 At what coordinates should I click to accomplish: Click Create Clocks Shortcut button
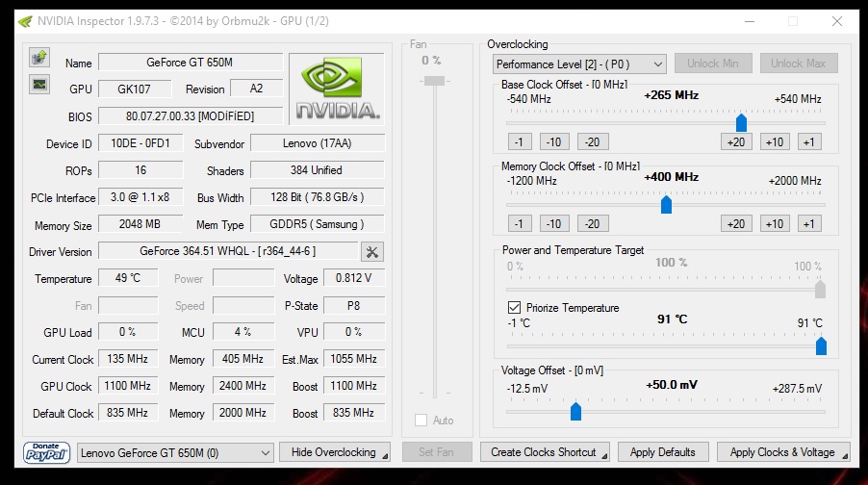[x=545, y=452]
